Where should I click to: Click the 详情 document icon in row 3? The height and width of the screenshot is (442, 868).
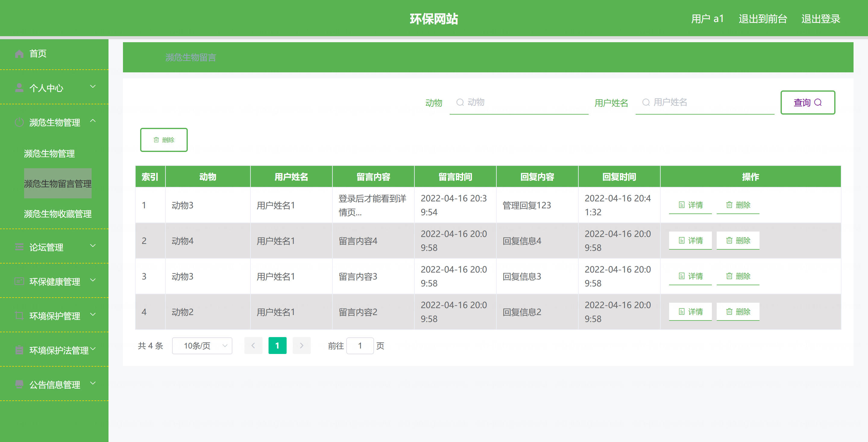pos(681,276)
